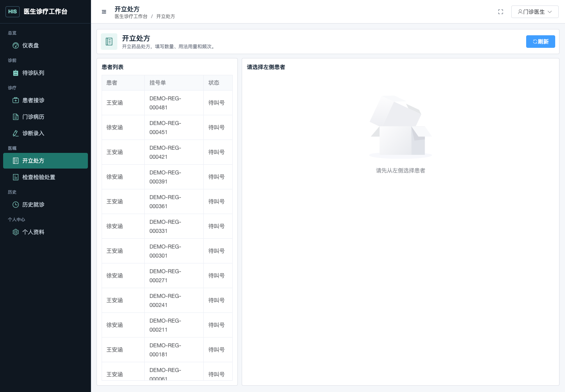The width and height of the screenshot is (565, 392).
Task: Select patient row DEMO-REG-000361
Action: click(167, 201)
